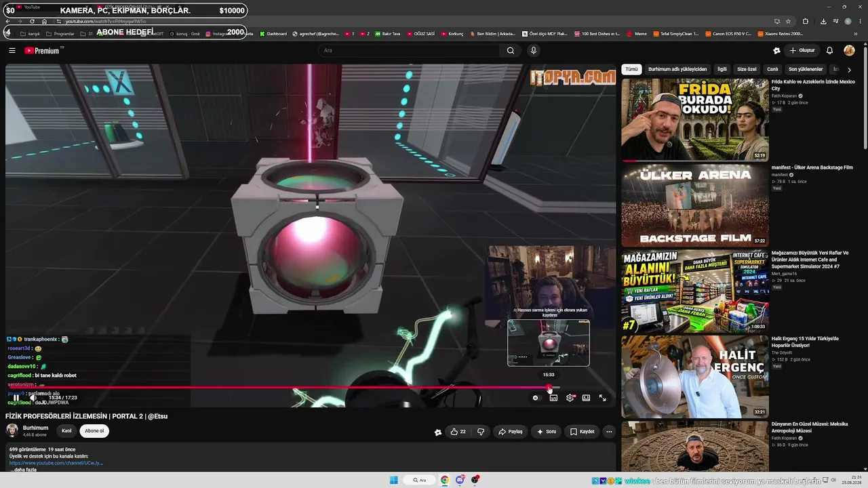The height and width of the screenshot is (488, 868).
Task: Open the OĞUZ SASİ bookmark
Action: click(420, 33)
